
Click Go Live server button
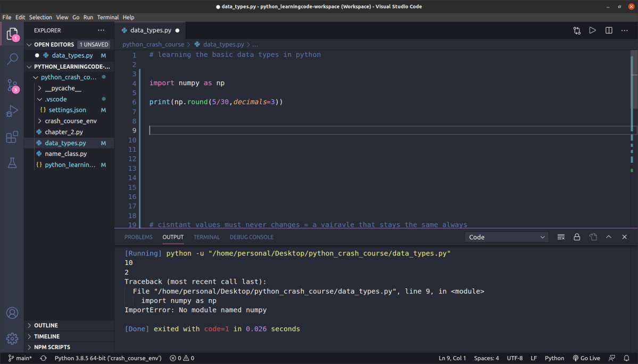click(x=586, y=358)
